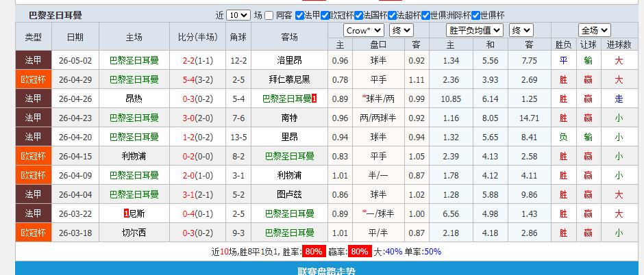This screenshot has width=644, height=275.
Task: Click result 平 in the 26-05-02 row
Action: point(563,61)
